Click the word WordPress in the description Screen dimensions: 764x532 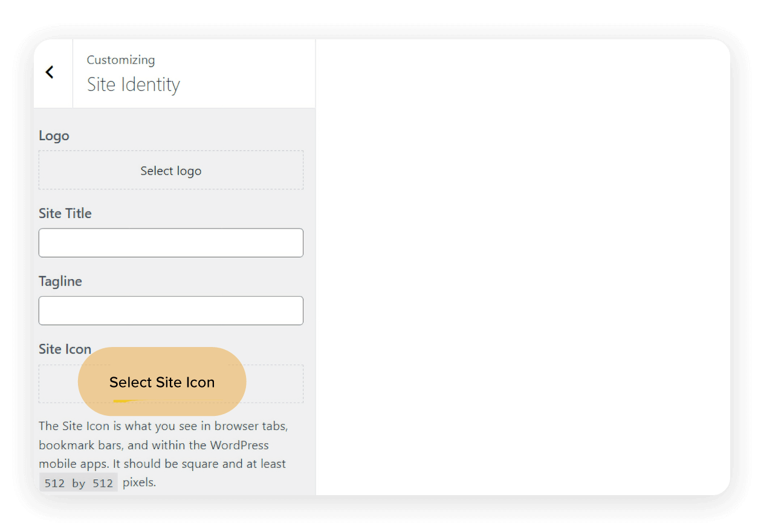tap(239, 445)
